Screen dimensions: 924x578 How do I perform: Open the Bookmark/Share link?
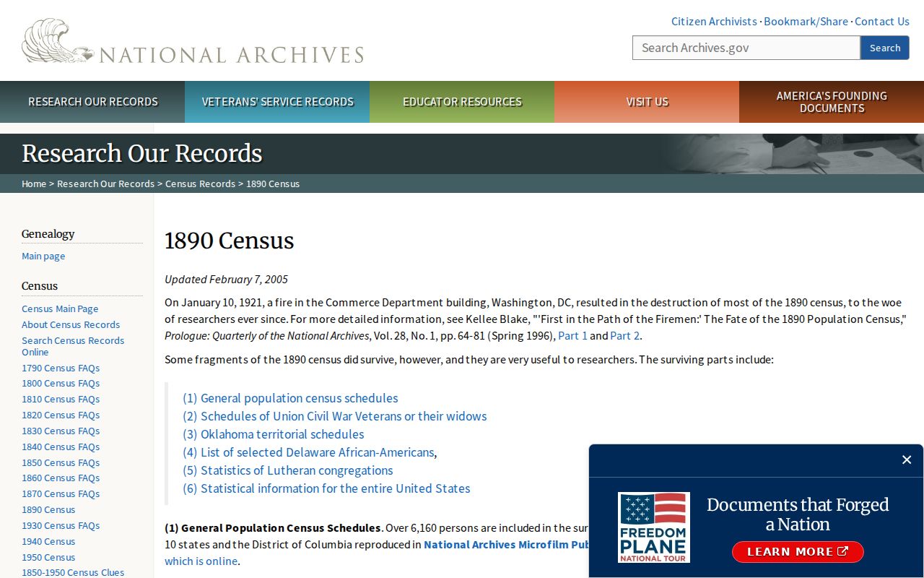806,21
